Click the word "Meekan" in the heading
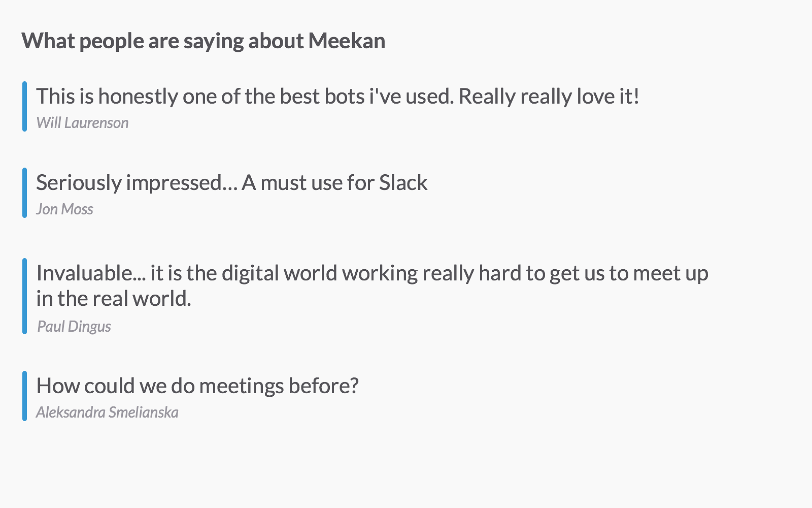This screenshot has width=812, height=508. pyautogui.click(x=347, y=41)
